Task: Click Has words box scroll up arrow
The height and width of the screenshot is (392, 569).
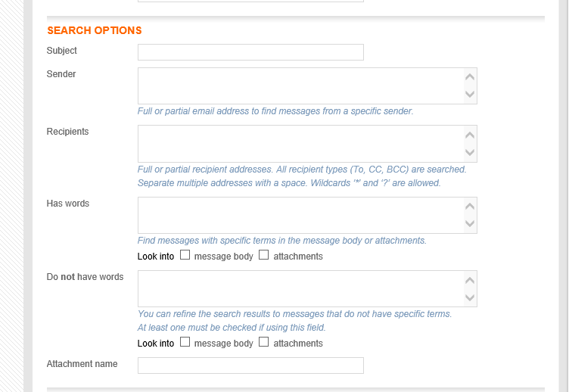Action: click(470, 207)
